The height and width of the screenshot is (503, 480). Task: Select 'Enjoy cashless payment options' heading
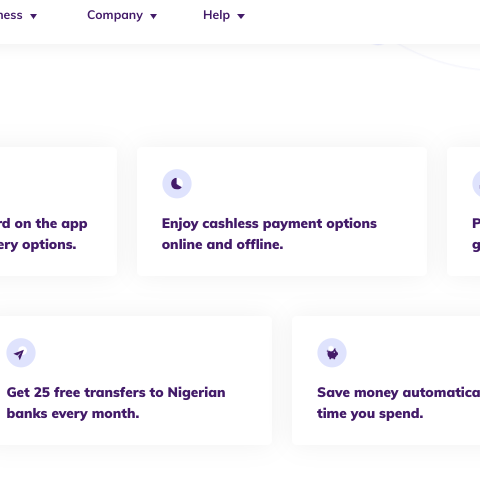pos(269,224)
